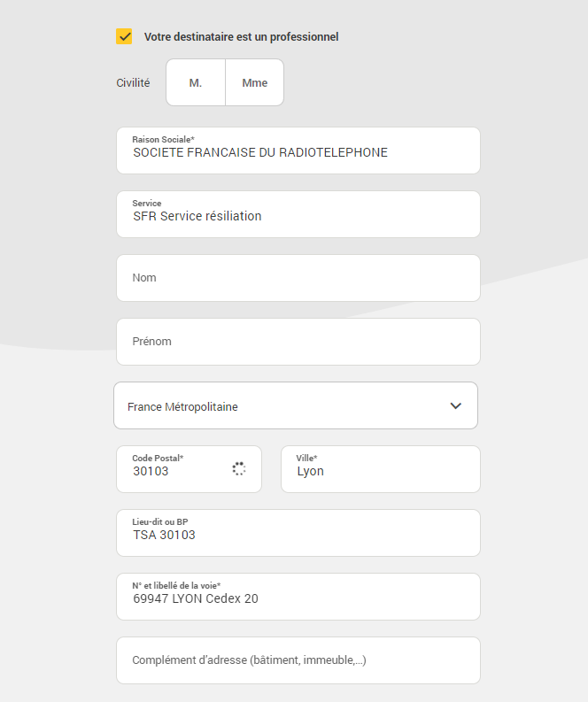The width and height of the screenshot is (588, 702).
Task: Select 'Mme' as civilité
Action: point(255,83)
